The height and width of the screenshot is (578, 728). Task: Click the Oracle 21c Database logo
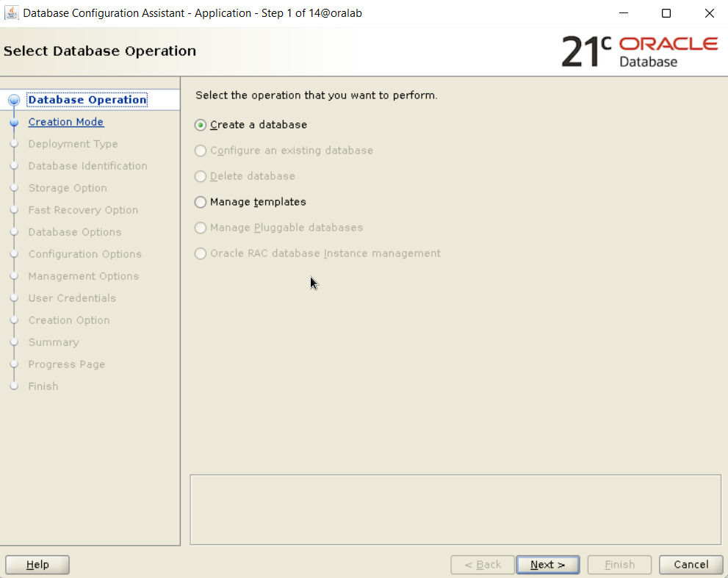639,51
